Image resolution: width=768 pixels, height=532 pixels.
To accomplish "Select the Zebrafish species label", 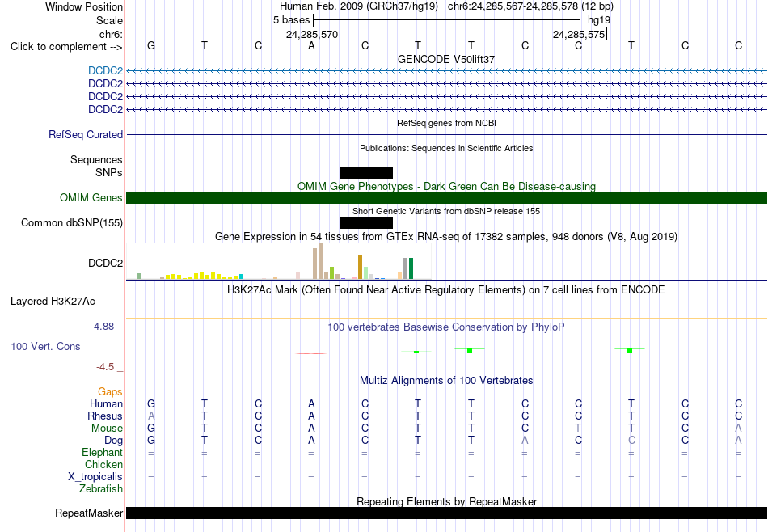I will pyautogui.click(x=101, y=488).
